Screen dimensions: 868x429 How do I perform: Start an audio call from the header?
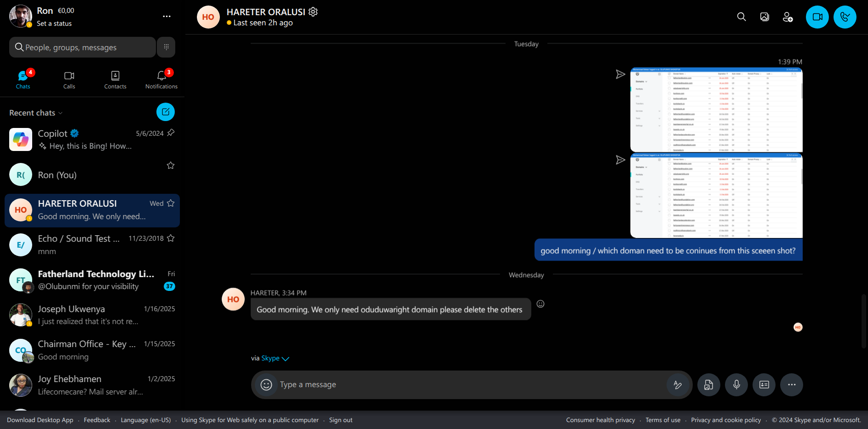[x=845, y=17]
